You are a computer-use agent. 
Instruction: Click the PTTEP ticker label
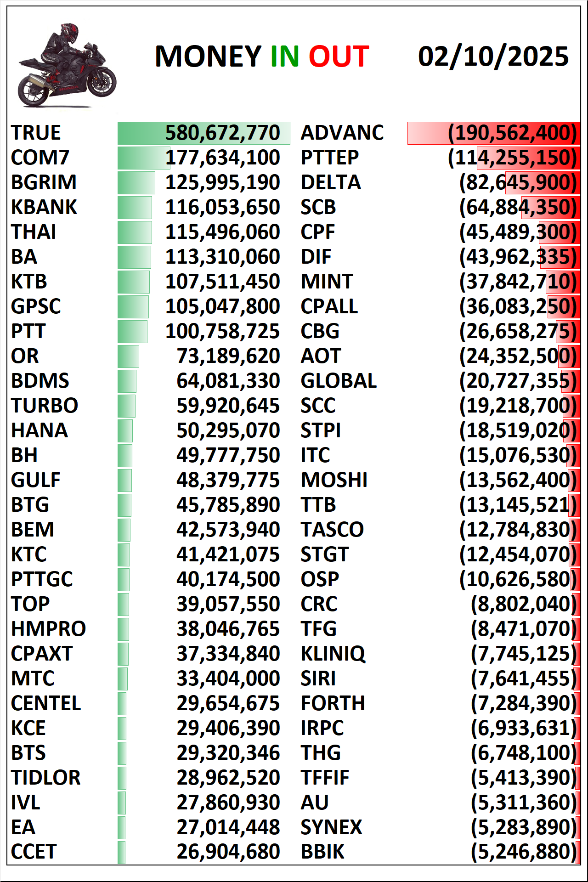click(x=329, y=158)
